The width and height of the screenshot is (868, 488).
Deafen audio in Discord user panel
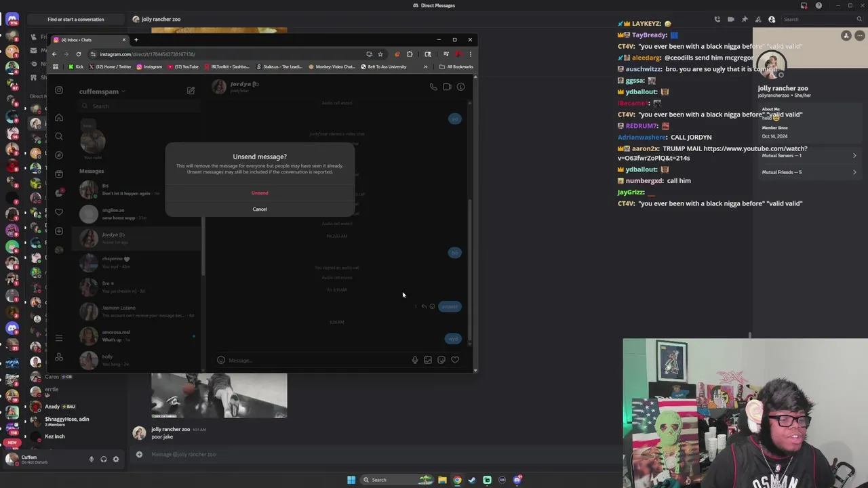[104, 460]
